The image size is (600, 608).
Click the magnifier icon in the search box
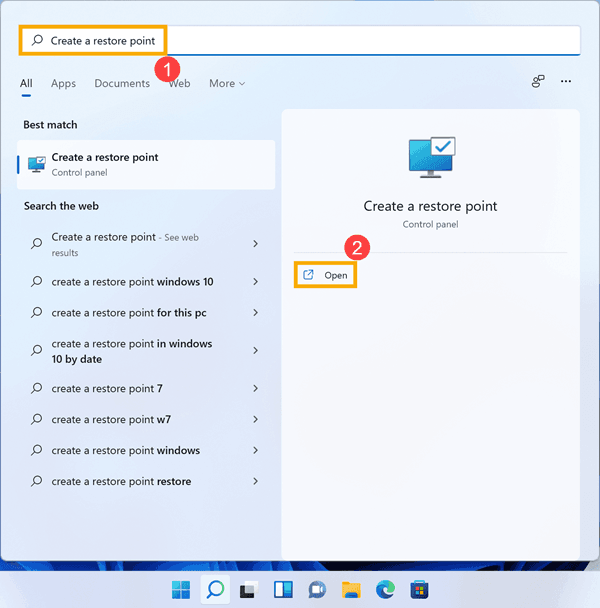[37, 40]
